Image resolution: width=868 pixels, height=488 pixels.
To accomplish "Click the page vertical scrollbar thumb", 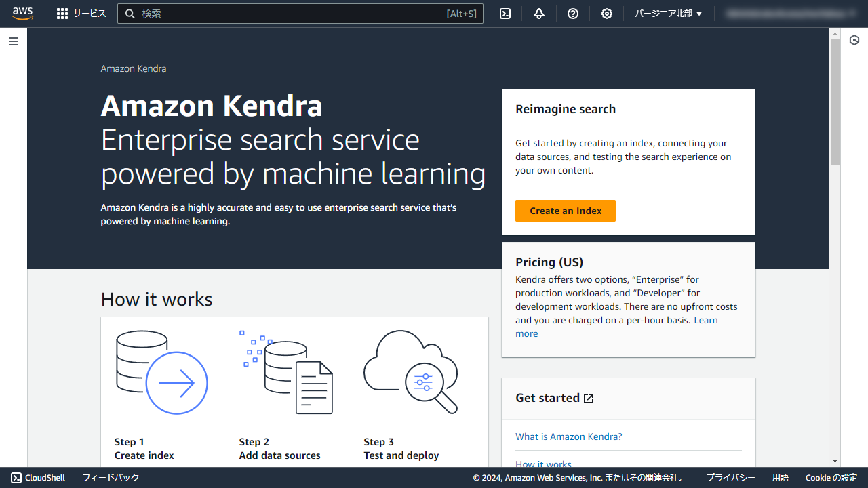I will (835, 102).
